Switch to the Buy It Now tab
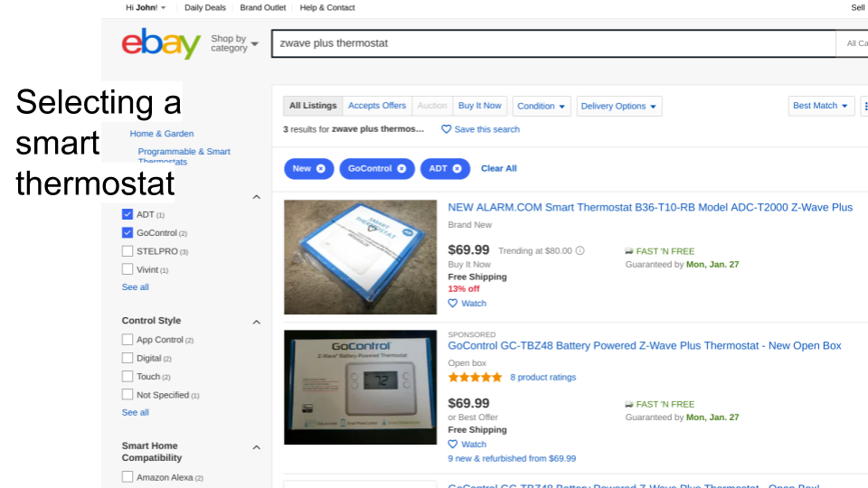868x488 pixels. coord(479,106)
